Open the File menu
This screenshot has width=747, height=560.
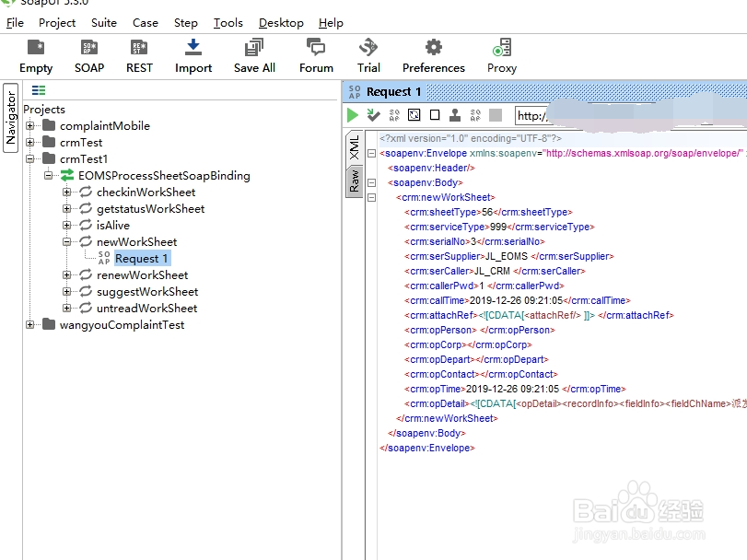click(x=15, y=23)
